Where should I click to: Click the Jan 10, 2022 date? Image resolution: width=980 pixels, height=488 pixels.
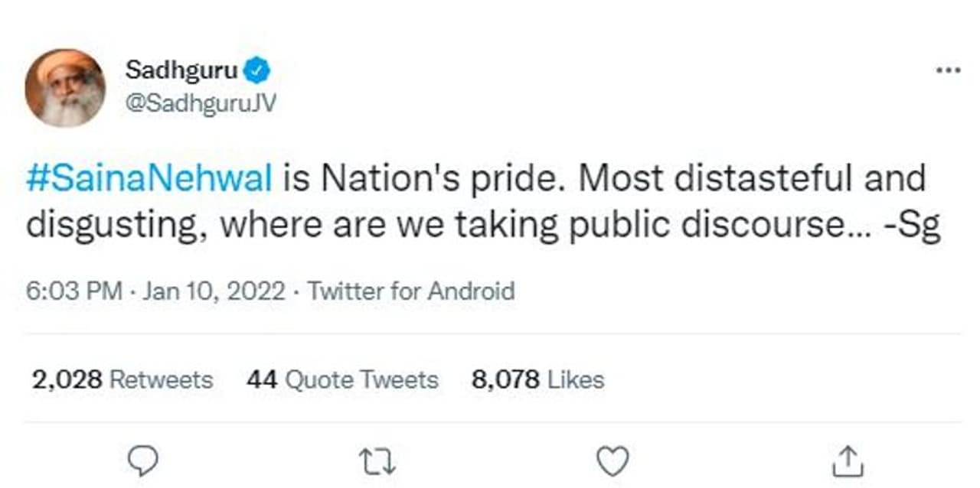[x=213, y=291]
